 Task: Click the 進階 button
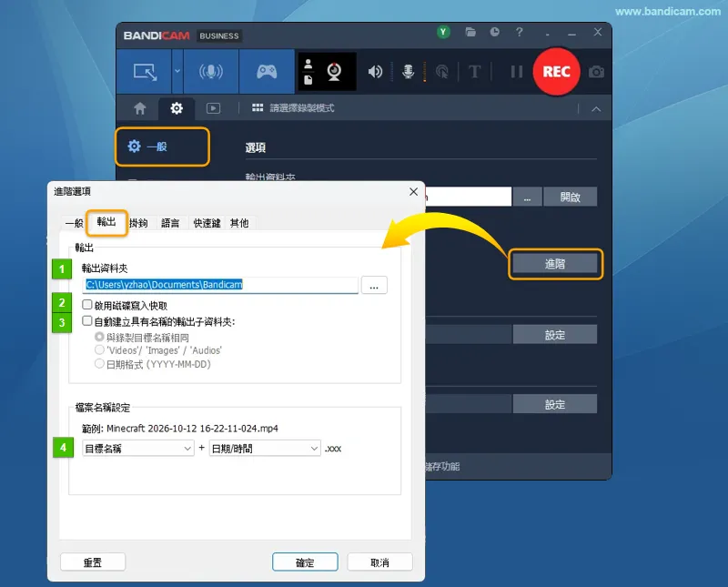555,264
